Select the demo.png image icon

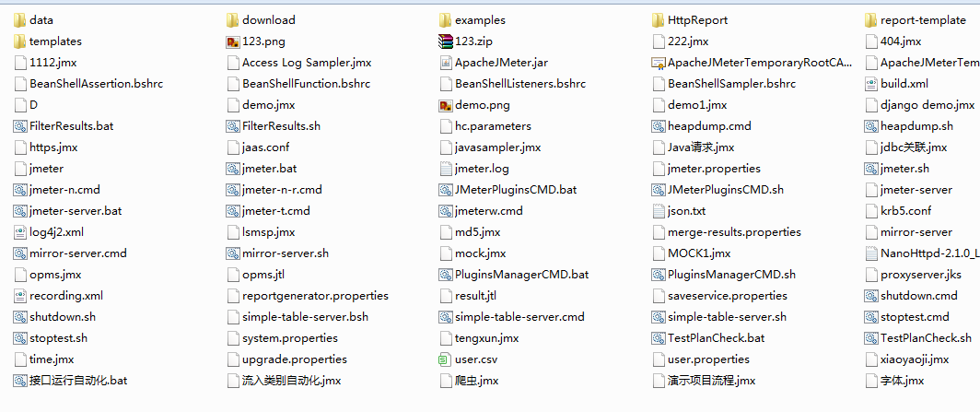[445, 105]
